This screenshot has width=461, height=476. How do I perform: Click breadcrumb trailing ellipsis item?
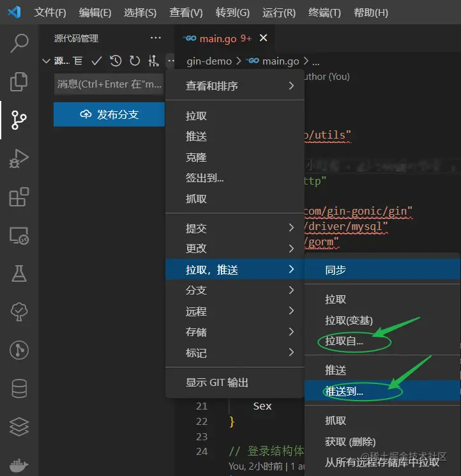click(x=315, y=62)
